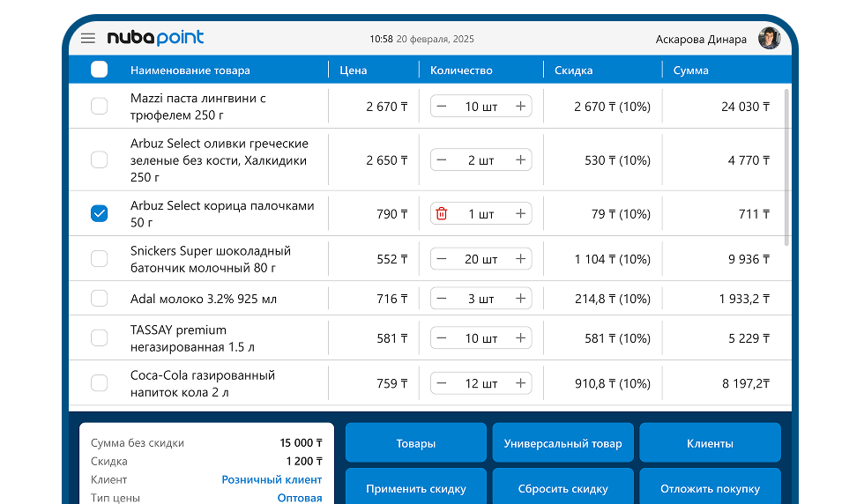Uncheck the Arbuz Select корица checkbox

[100, 213]
